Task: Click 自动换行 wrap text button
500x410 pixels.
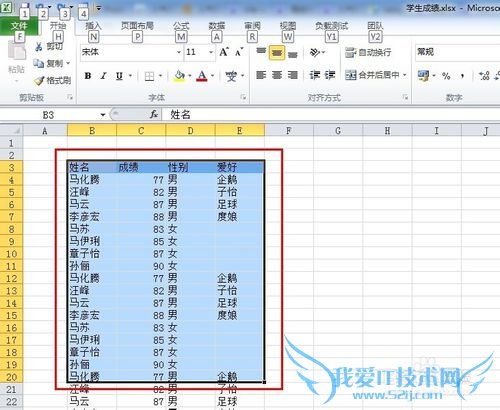Action: tap(368, 52)
